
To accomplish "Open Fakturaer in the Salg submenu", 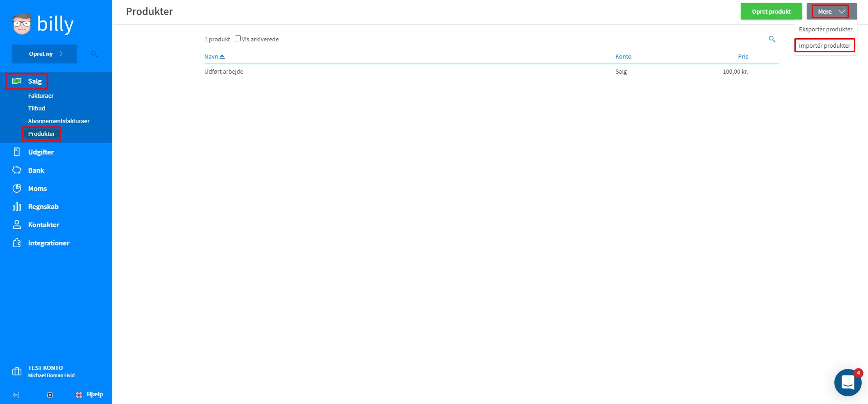I will pos(41,95).
